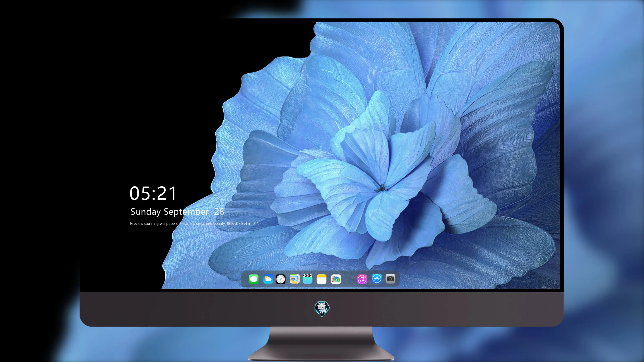This screenshot has height=362, width=644.
Task: Open the Clock app in the dock
Action: coord(281,279)
